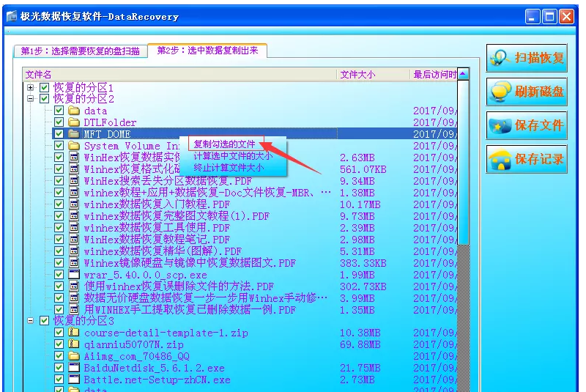Select the Battle.net-Setup-zhCN.exe file name
Screen dimensions: 586x392
coord(157,380)
